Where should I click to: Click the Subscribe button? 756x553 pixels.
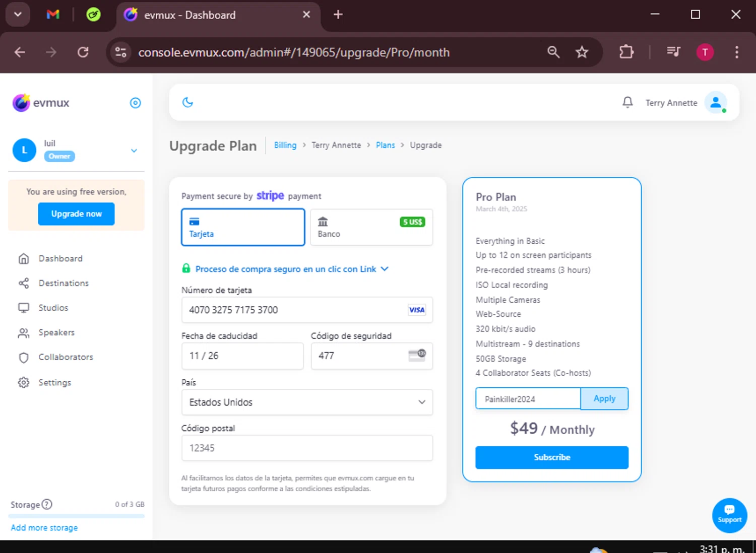[552, 457]
